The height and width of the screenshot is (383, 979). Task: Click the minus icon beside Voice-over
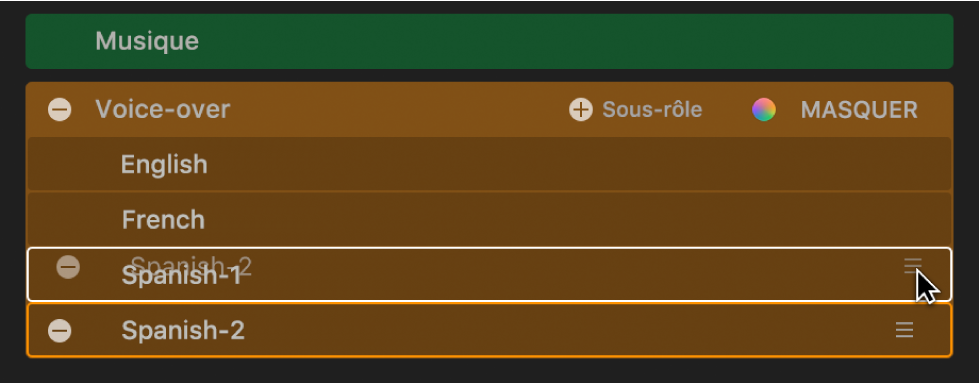[60, 110]
